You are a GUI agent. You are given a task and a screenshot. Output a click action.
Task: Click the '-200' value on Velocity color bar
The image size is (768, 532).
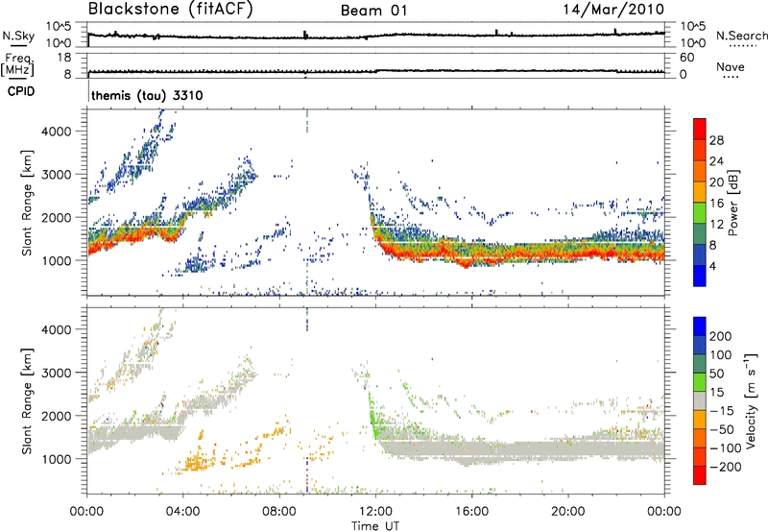pyautogui.click(x=725, y=467)
